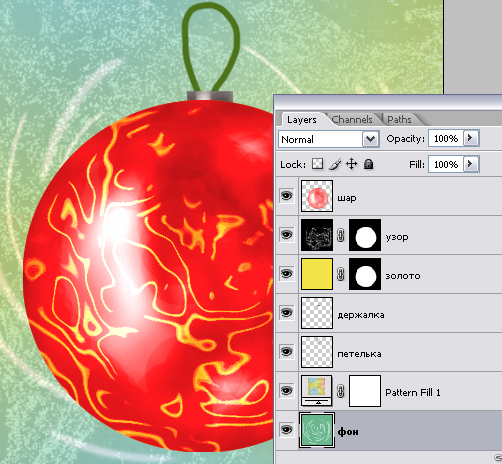This screenshot has width=502, height=464.
Task: Toggle lock all padlock icon
Action: point(368,164)
